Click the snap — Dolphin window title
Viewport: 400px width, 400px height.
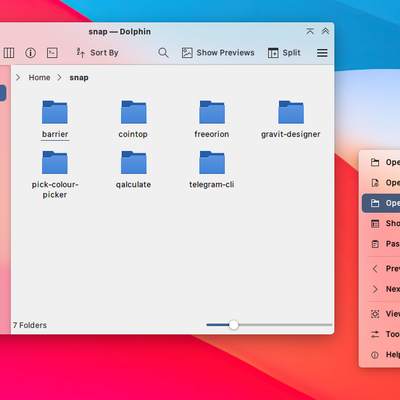[119, 32]
